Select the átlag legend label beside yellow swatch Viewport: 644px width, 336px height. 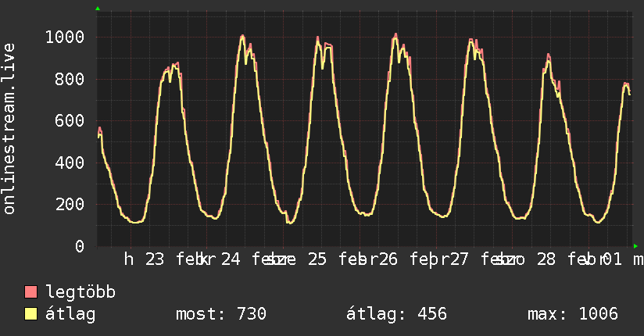point(71,314)
